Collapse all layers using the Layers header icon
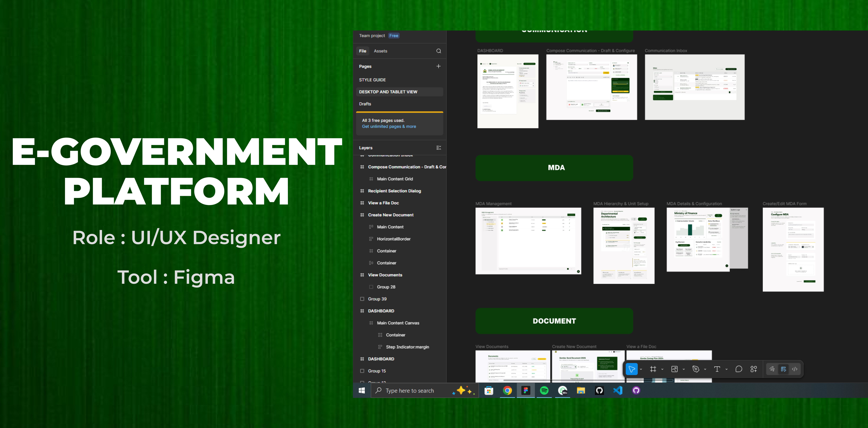 [438, 148]
